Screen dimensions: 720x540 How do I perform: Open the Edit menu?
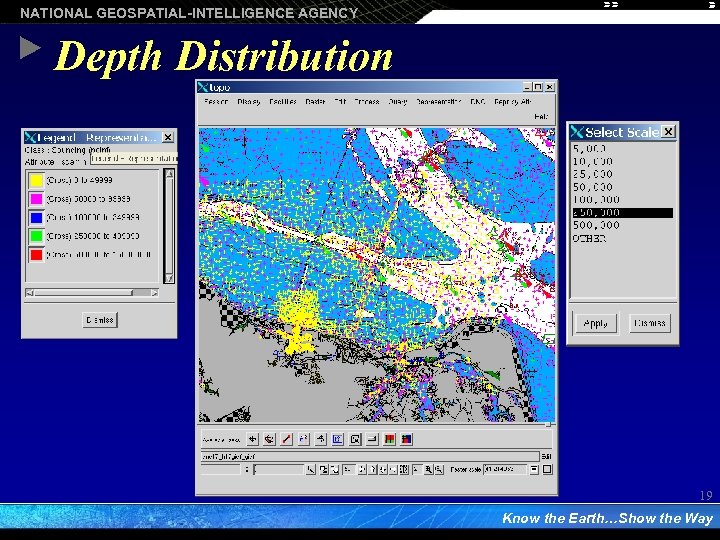pos(340,101)
